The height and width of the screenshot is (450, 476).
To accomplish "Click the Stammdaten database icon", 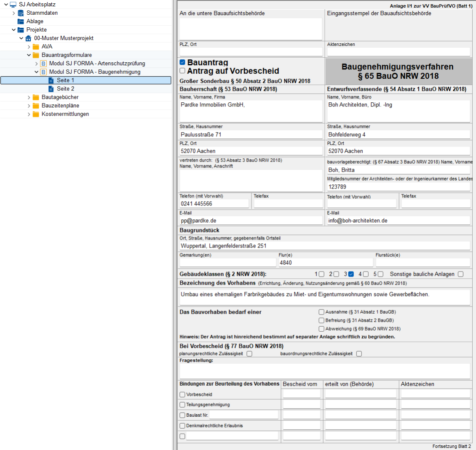I will click(x=21, y=13).
